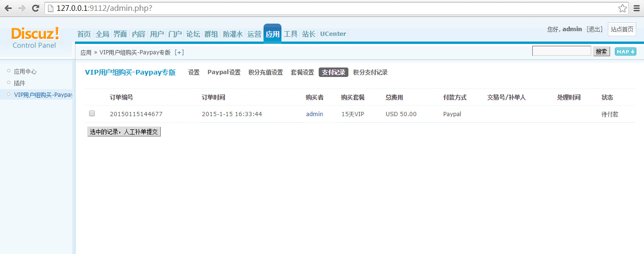Screen dimensions: 644x254
Task: Click order number 20150115144677
Action: (136, 114)
